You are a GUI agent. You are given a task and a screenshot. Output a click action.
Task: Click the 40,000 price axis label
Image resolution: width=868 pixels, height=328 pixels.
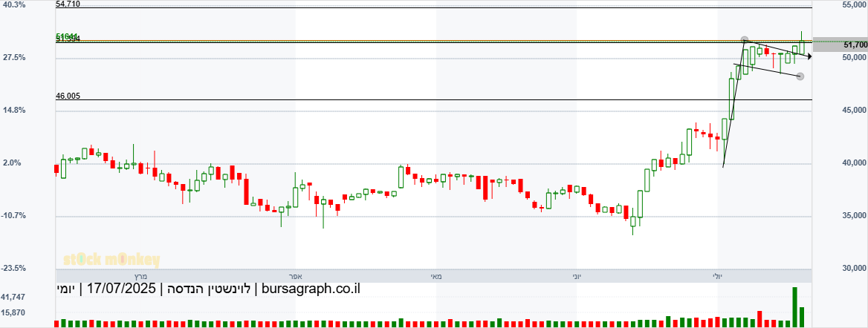[x=855, y=163]
